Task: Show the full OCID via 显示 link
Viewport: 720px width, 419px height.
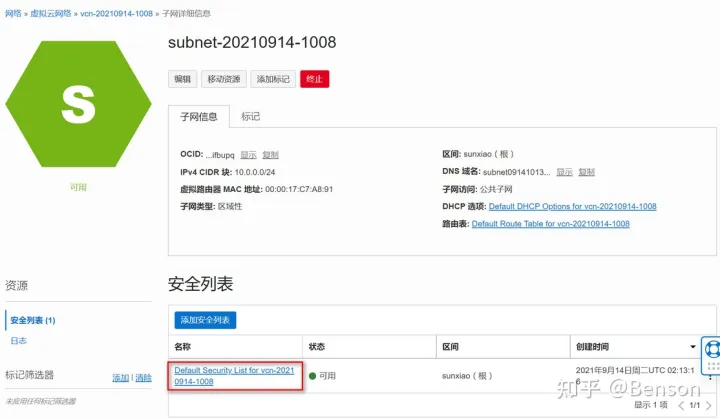Action: click(x=248, y=155)
